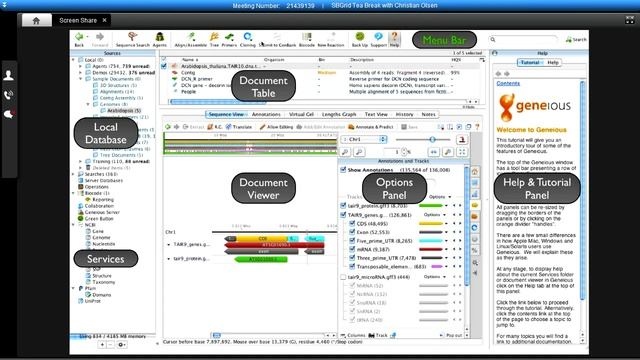
Task: Collapse the Local folder in Sources
Action: point(73,60)
